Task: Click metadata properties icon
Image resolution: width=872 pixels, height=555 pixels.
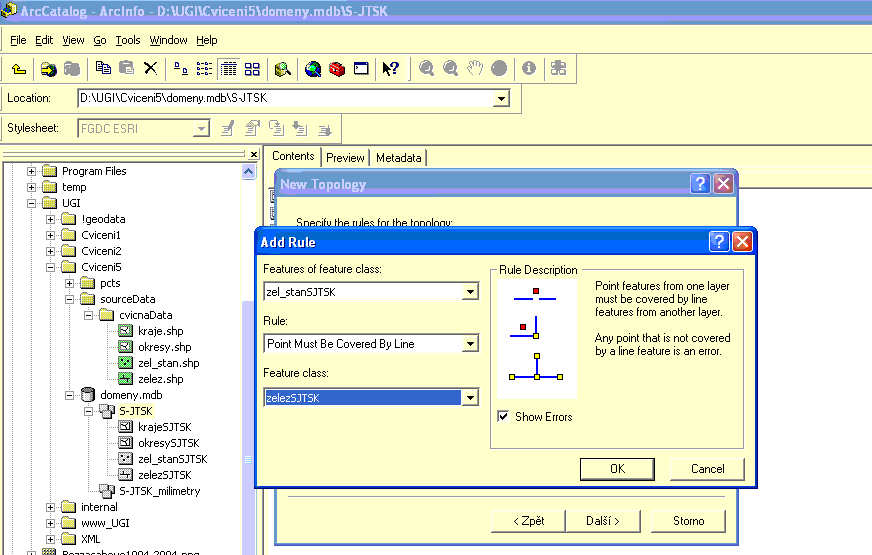Action: point(252,128)
